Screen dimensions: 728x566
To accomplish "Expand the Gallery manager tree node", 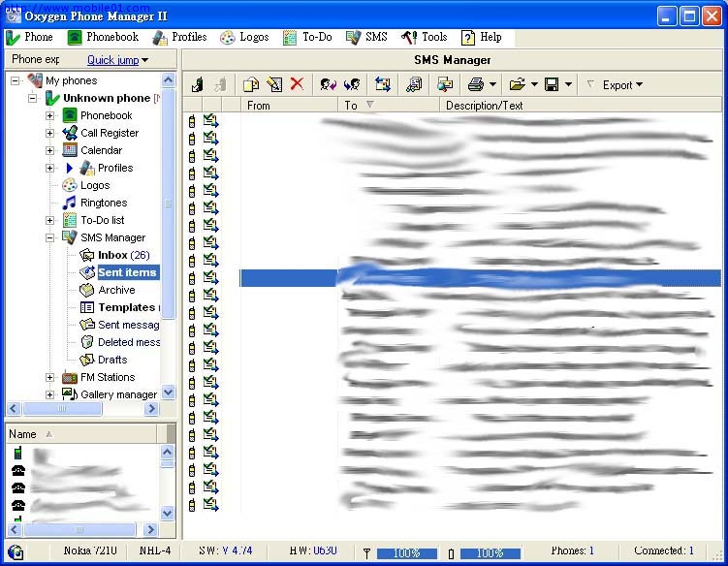I will 50,394.
